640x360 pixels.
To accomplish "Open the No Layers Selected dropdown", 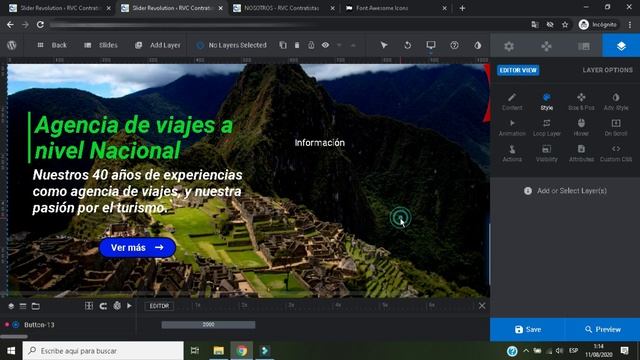I will [231, 45].
